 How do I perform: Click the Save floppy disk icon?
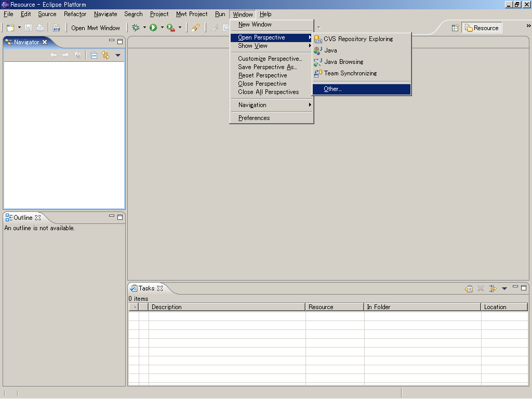click(x=29, y=28)
